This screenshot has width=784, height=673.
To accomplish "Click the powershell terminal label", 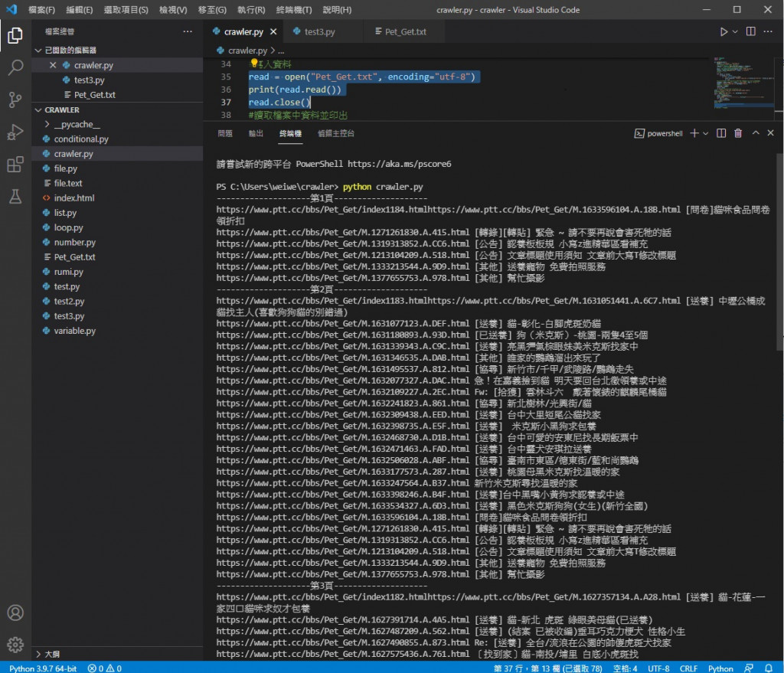I will pyautogui.click(x=658, y=133).
